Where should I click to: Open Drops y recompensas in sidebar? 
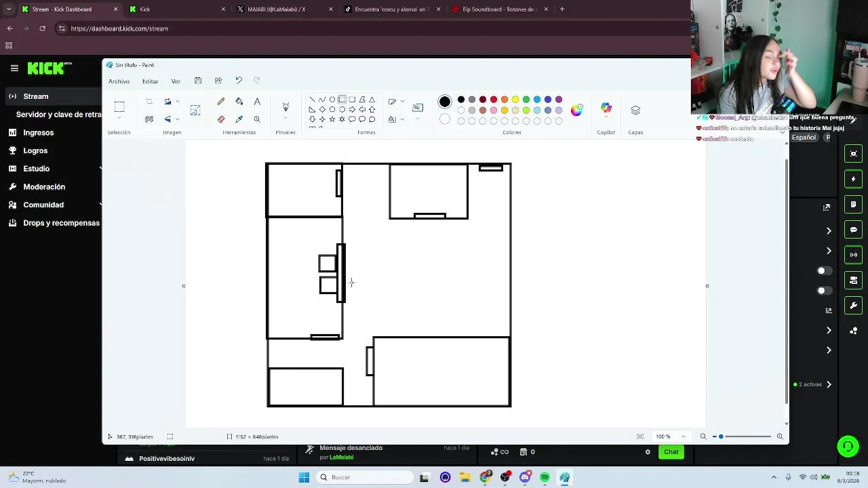(x=61, y=223)
